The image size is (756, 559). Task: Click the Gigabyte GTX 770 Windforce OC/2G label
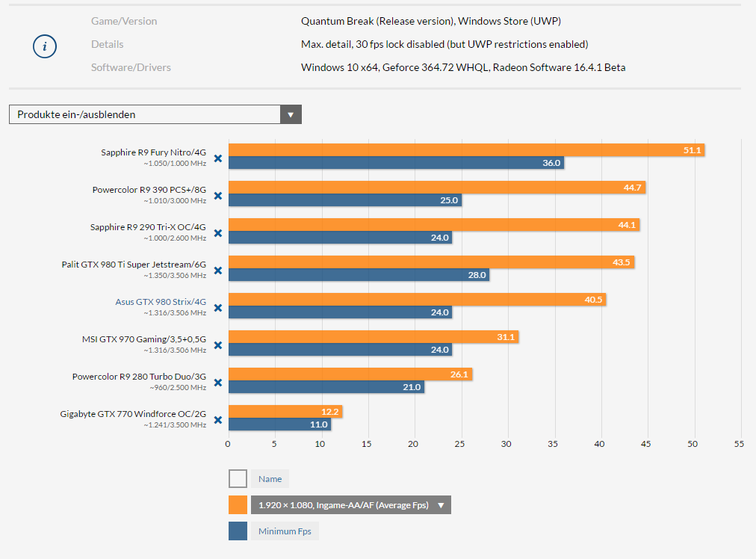coord(133,414)
